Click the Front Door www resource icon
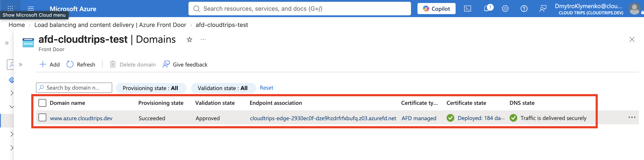The height and width of the screenshot is (160, 644). tap(28, 43)
